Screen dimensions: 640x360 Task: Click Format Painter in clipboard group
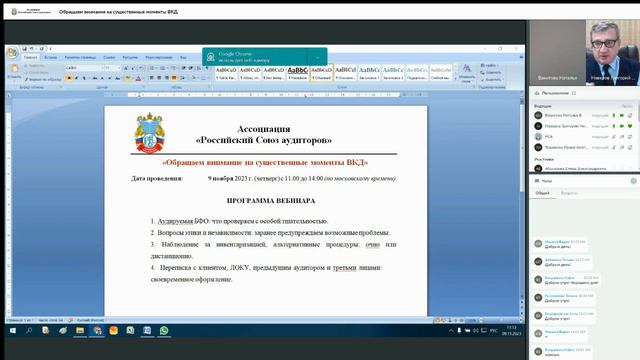tap(43, 79)
